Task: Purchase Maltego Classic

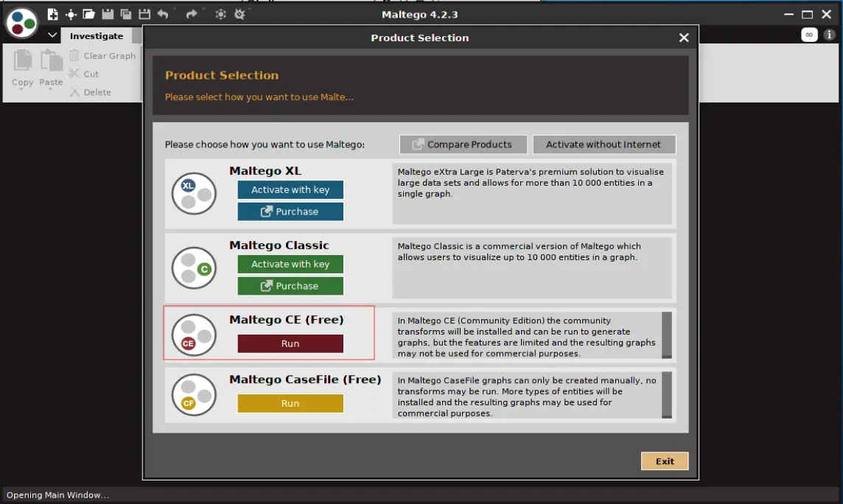Action: pos(290,286)
